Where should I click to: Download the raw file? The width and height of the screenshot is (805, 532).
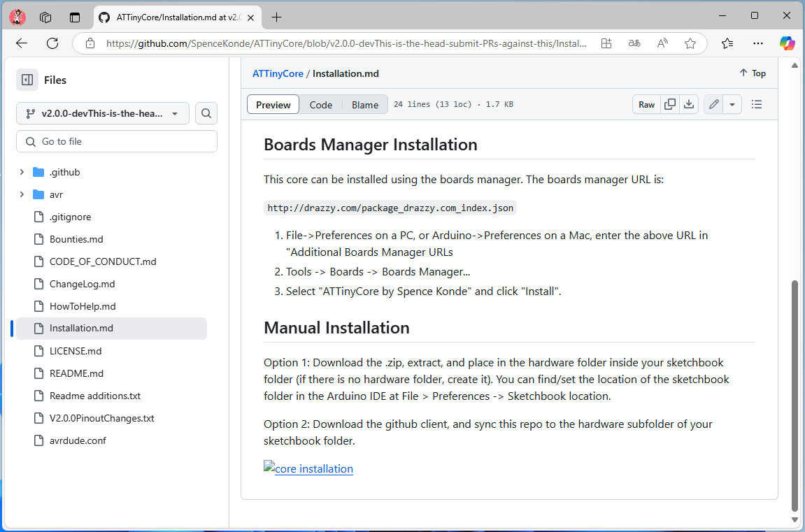tap(689, 105)
